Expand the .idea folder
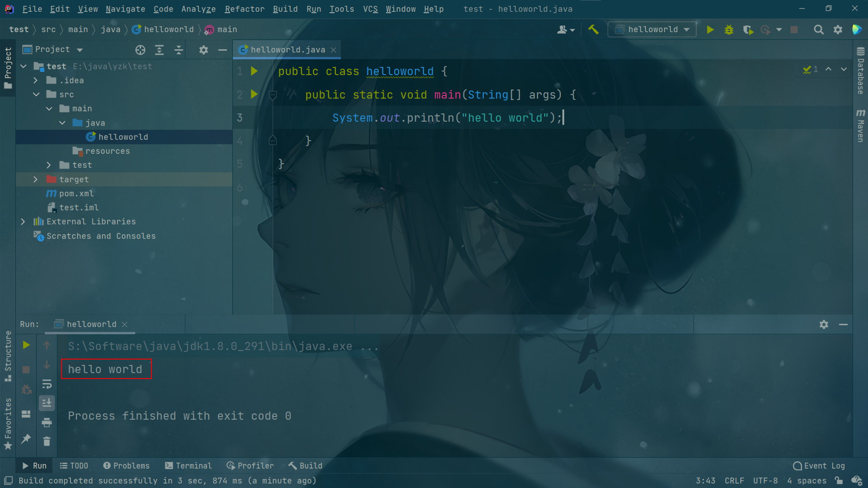 pos(36,80)
